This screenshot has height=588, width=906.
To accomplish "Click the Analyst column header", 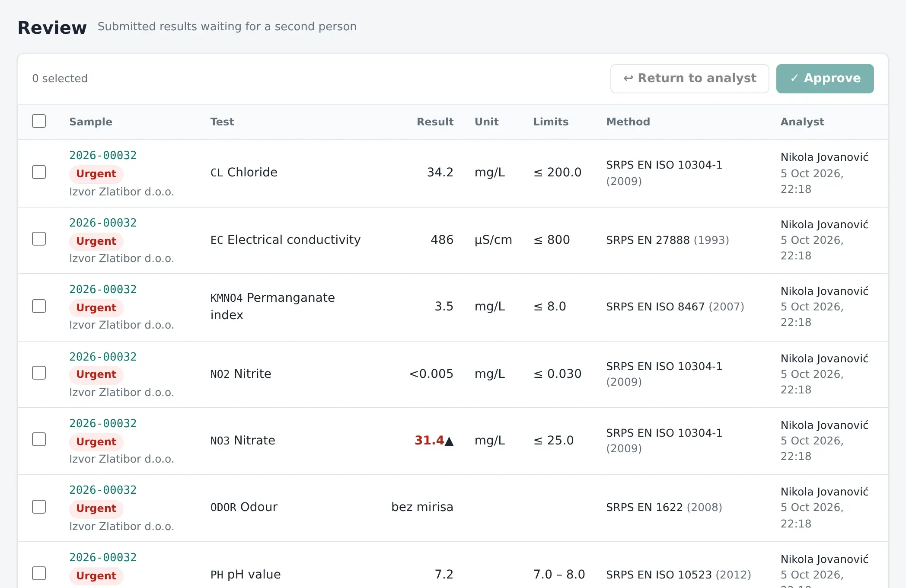I will (802, 122).
